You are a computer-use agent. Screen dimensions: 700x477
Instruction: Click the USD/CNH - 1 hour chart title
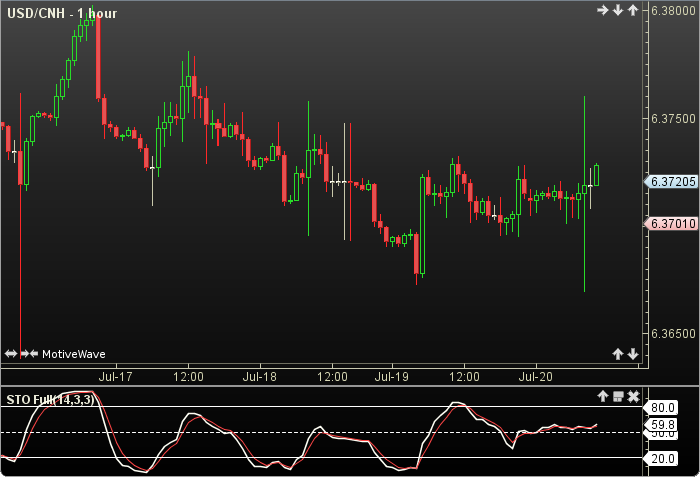(x=62, y=13)
